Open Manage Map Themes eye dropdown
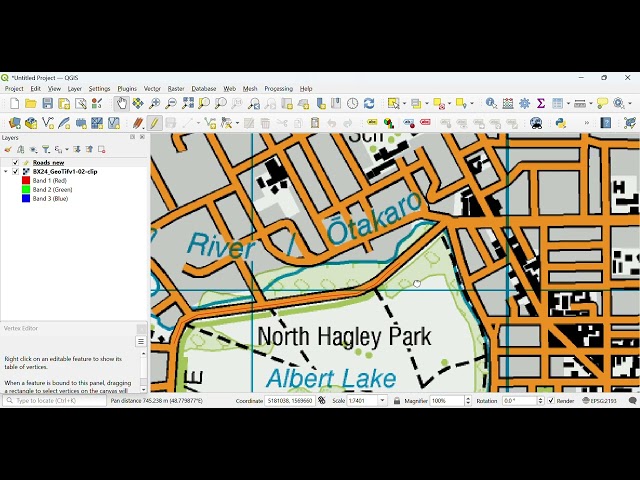The width and height of the screenshot is (640, 480). pyautogui.click(x=33, y=150)
